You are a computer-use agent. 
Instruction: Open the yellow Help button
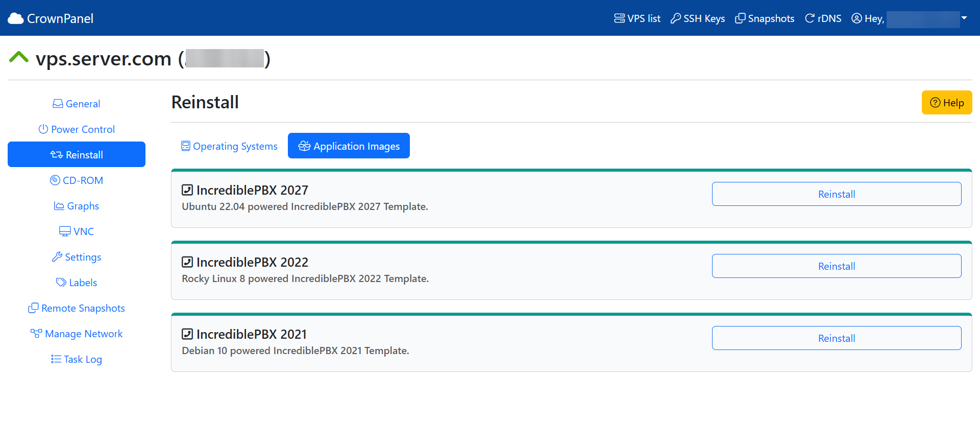947,103
